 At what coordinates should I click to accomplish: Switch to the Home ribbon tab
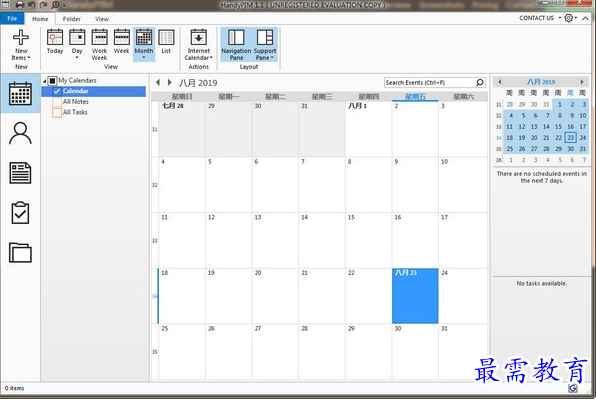click(x=40, y=19)
